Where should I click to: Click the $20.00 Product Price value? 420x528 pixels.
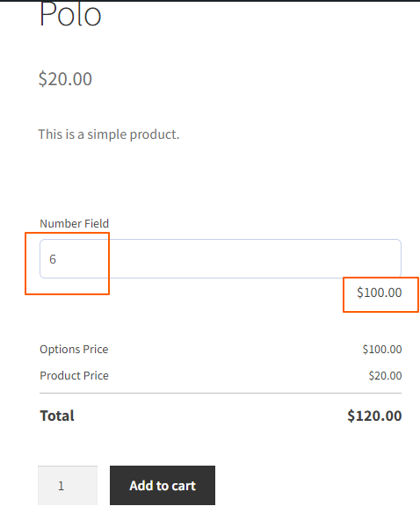point(385,375)
